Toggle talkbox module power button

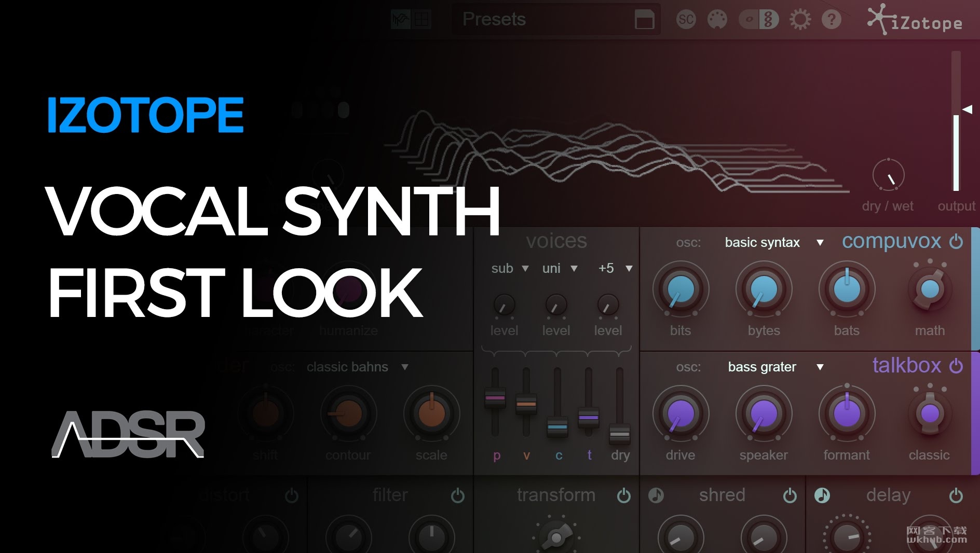tap(956, 366)
